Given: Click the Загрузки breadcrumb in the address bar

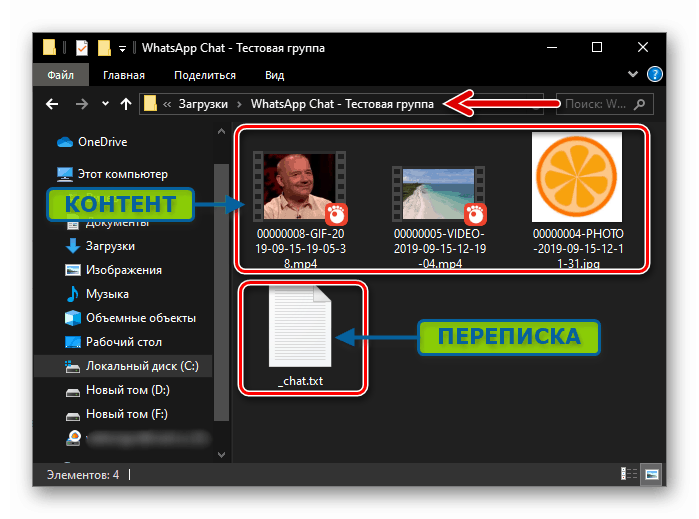Looking at the screenshot, I should (203, 104).
